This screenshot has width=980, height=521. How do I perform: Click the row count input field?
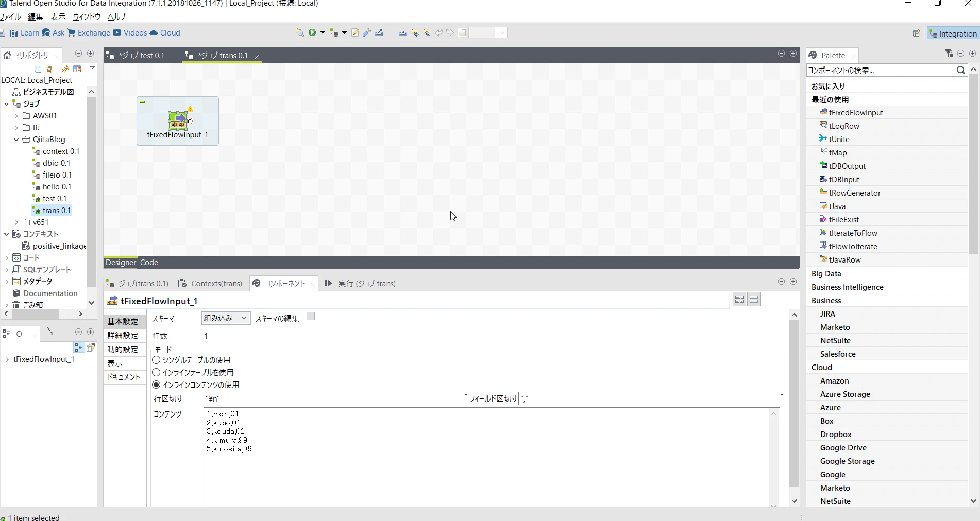coord(493,336)
